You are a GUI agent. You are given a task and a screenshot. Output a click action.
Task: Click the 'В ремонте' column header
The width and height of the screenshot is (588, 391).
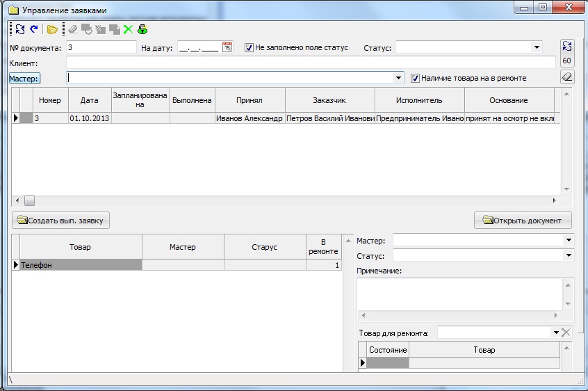coord(324,247)
